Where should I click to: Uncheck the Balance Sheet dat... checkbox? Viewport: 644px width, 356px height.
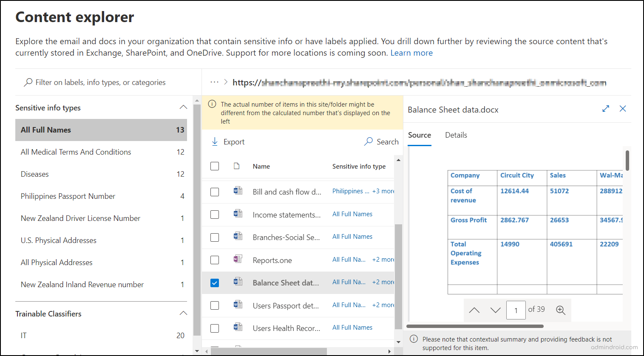pyautogui.click(x=215, y=282)
